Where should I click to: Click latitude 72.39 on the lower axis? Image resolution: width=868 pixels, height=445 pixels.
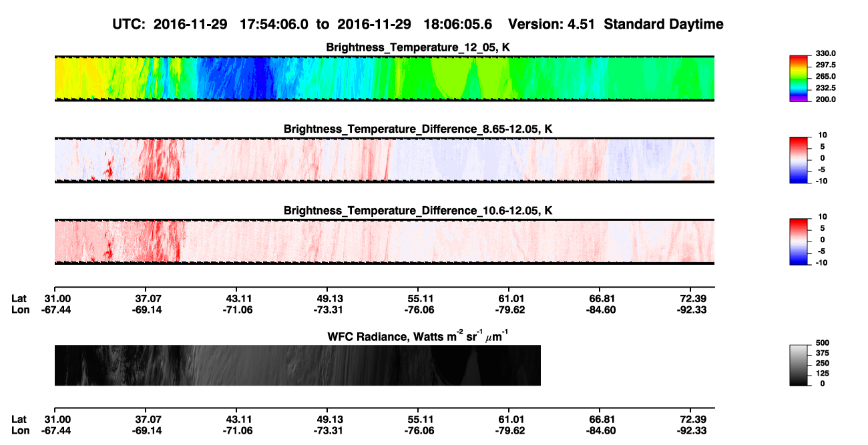693,420
